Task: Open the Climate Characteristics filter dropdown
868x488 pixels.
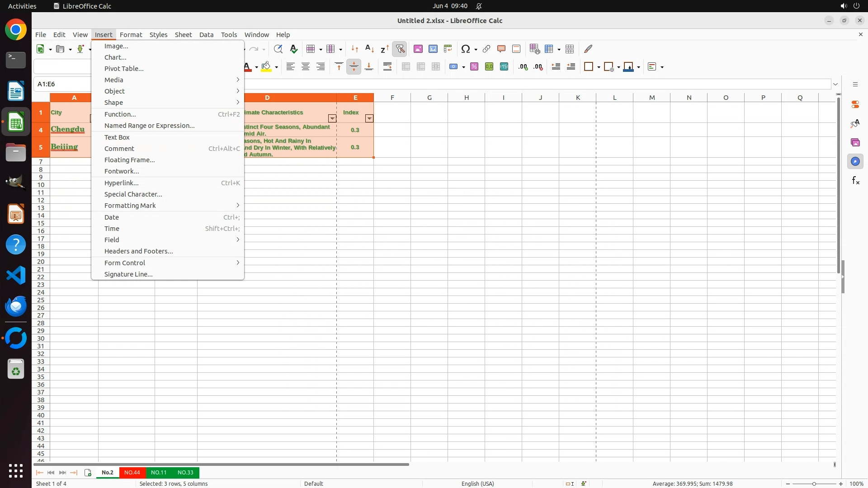Action: coord(332,118)
